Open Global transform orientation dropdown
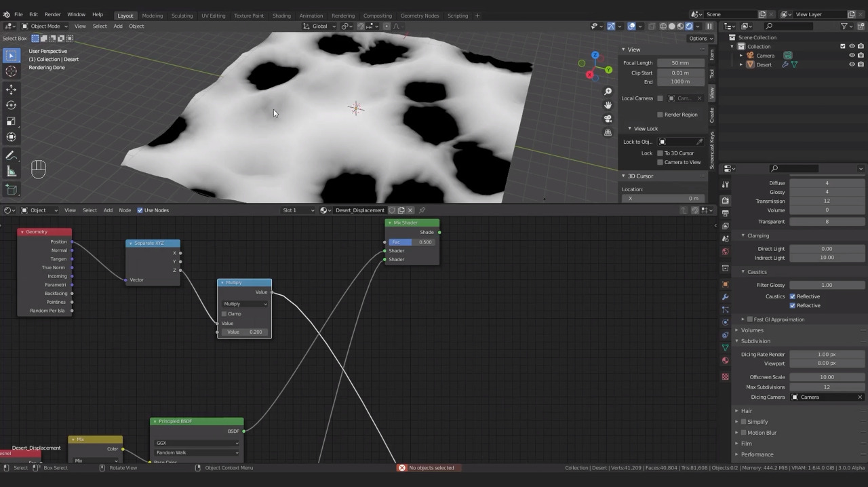Viewport: 868px width, 487px height. [319, 26]
